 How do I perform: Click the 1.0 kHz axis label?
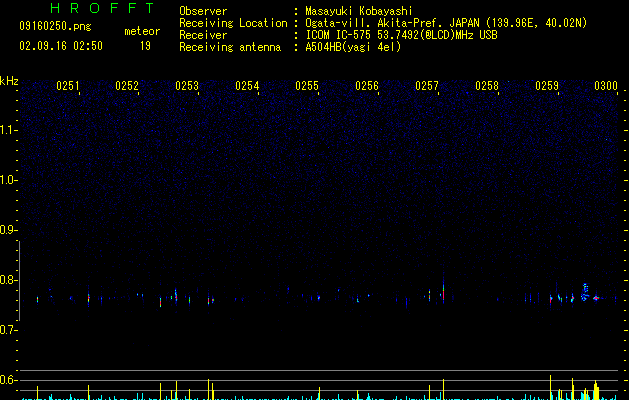pos(8,180)
